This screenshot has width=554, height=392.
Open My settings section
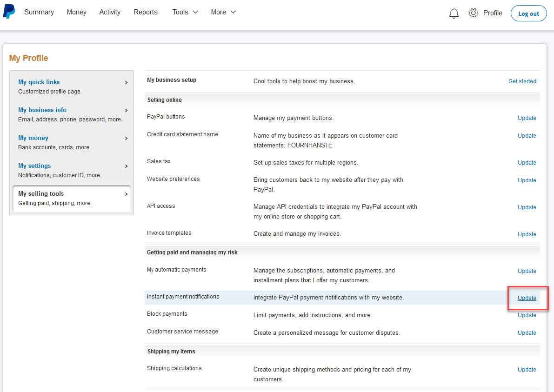click(34, 166)
